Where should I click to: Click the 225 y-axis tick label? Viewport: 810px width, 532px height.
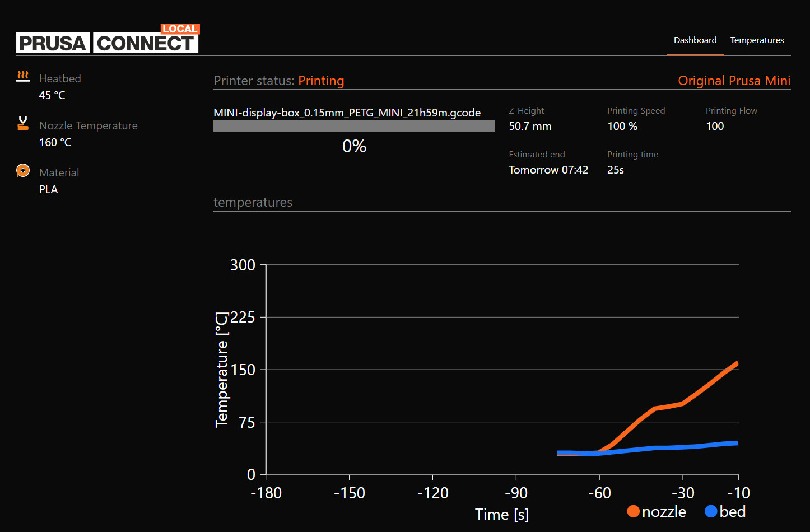pos(243,318)
